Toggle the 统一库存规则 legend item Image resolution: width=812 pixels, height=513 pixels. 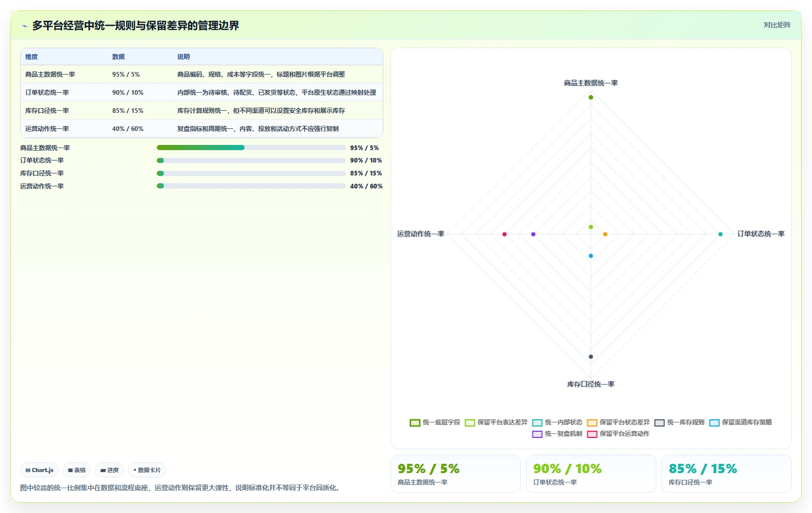(x=679, y=422)
